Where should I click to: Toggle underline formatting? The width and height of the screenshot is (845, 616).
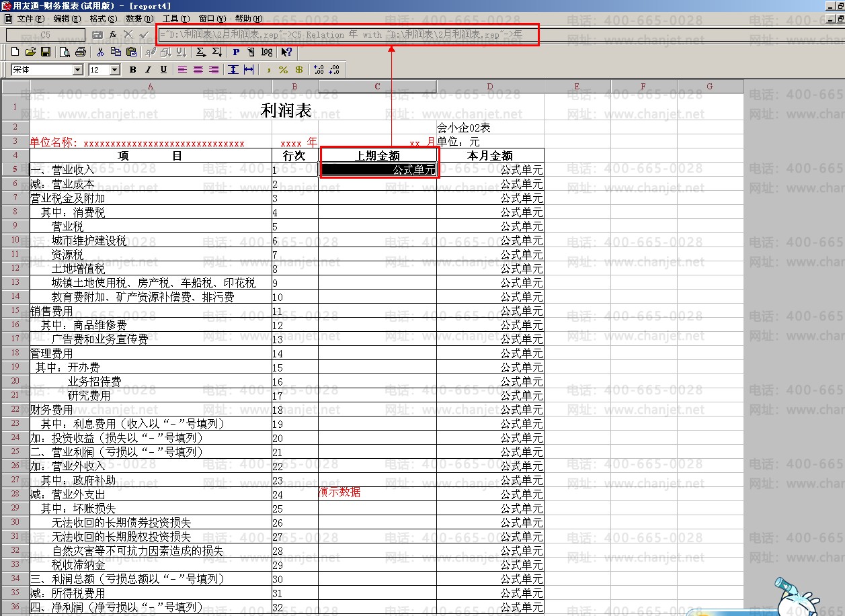163,69
